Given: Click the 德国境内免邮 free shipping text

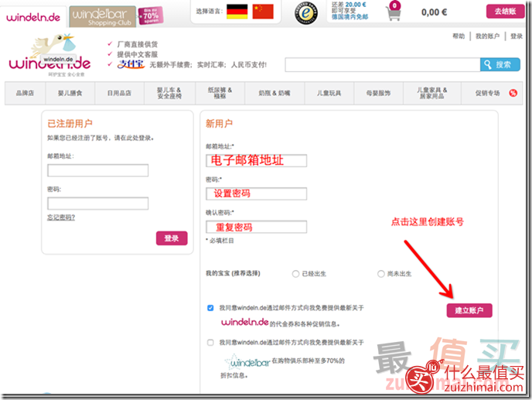Looking at the screenshot, I should [x=350, y=17].
